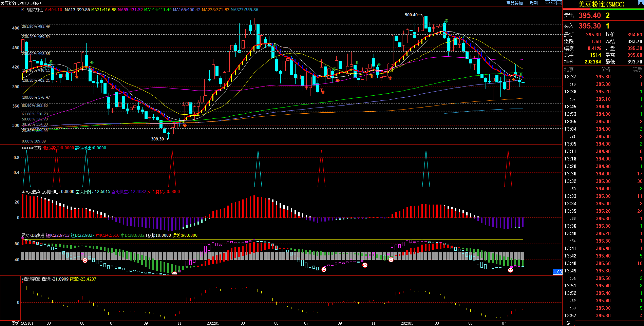Screen dimensions: 644x326
Task: Toggle the side panel layout icon
Action: tap(559, 3)
